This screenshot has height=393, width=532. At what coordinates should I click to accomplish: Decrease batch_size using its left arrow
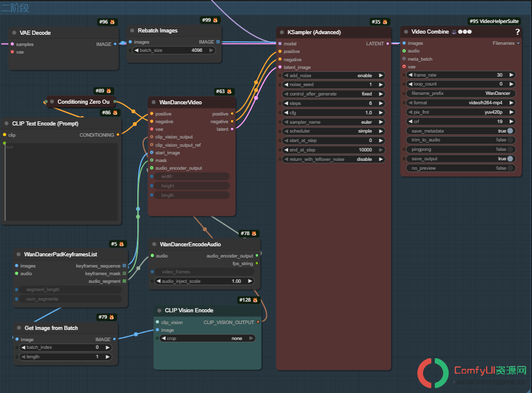click(x=137, y=50)
